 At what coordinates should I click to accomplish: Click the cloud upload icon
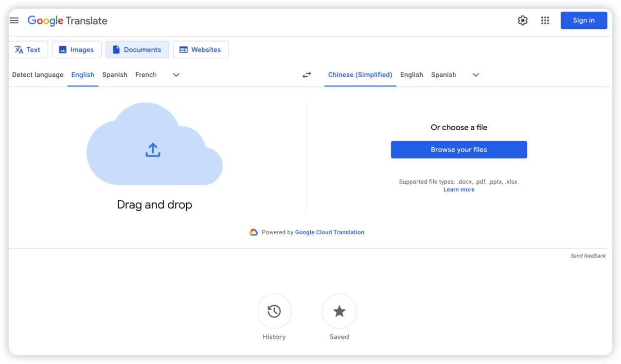coord(153,150)
